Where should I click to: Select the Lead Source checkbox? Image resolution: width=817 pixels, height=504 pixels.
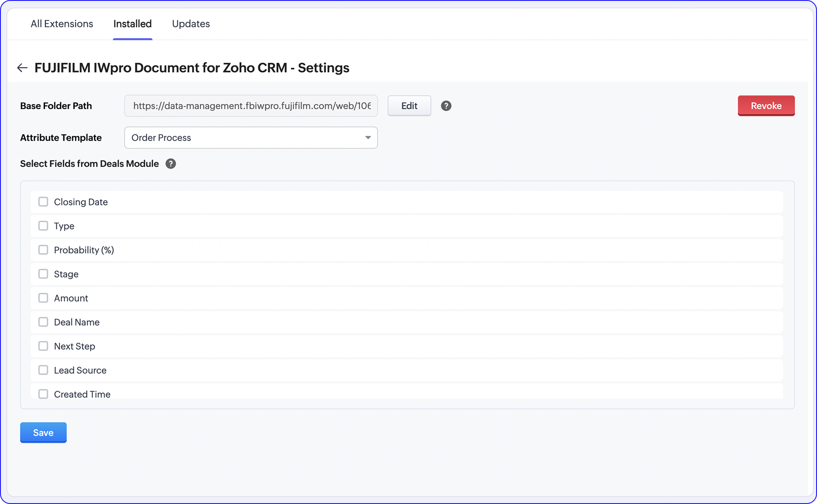point(43,370)
